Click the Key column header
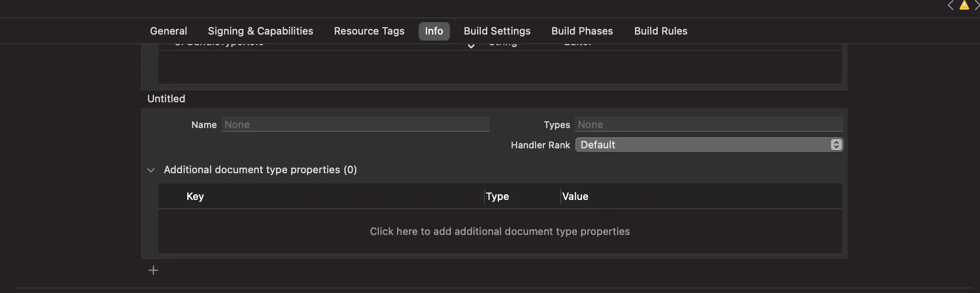The image size is (980, 293). point(195,196)
